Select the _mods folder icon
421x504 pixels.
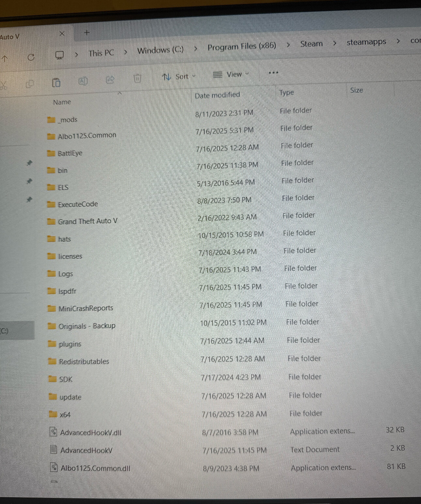51,120
